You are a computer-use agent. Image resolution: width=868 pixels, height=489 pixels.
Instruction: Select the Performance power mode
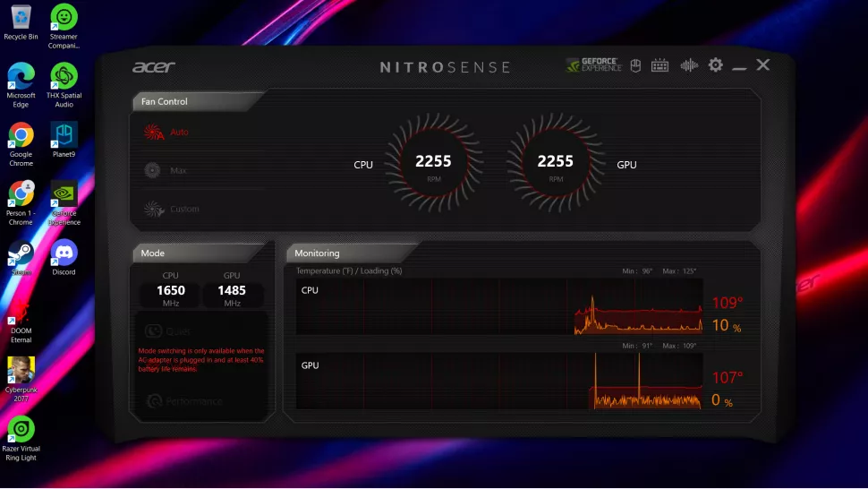184,401
